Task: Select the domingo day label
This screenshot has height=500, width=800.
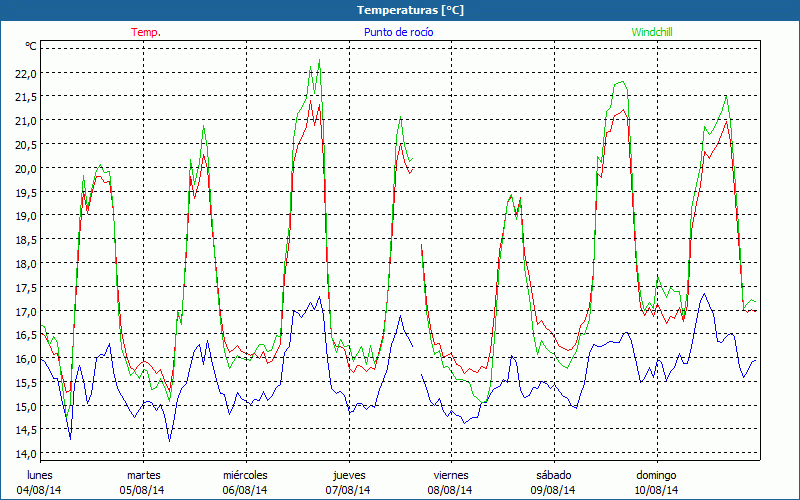Action: 656,475
